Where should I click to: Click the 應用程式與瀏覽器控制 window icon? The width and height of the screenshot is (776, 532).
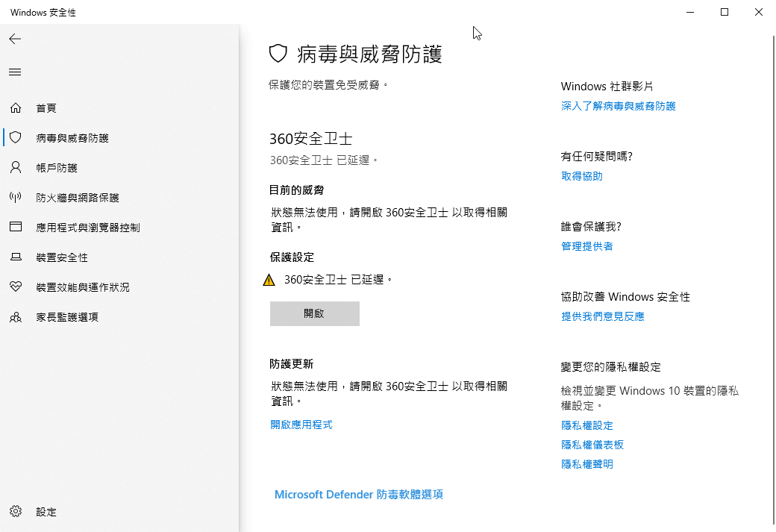16,228
